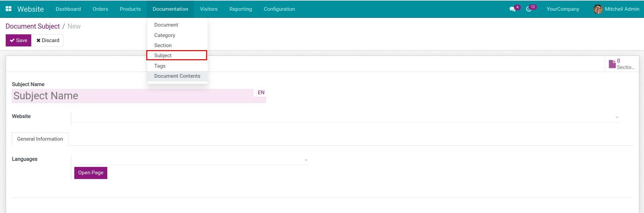This screenshot has width=644, height=213.
Task: Switch to the General Information tab
Action: 40,139
